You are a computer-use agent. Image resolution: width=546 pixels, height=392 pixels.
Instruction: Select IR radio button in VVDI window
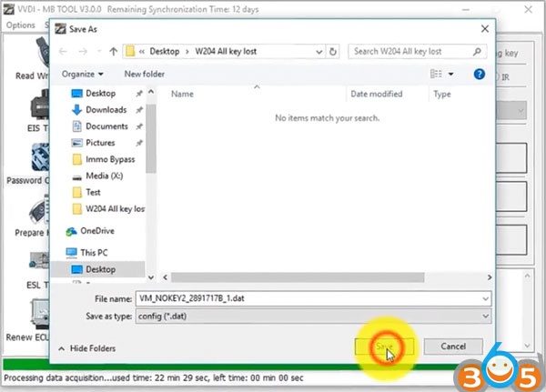point(501,77)
